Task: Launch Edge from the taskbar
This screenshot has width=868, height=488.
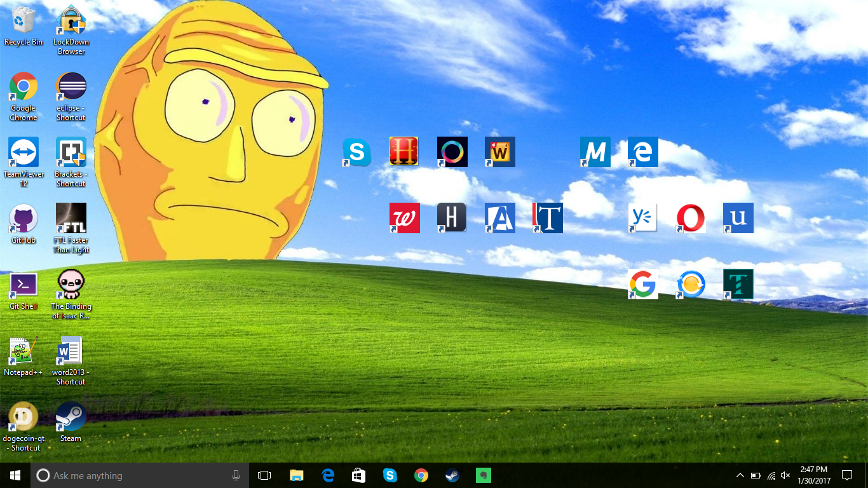Action: tap(328, 475)
